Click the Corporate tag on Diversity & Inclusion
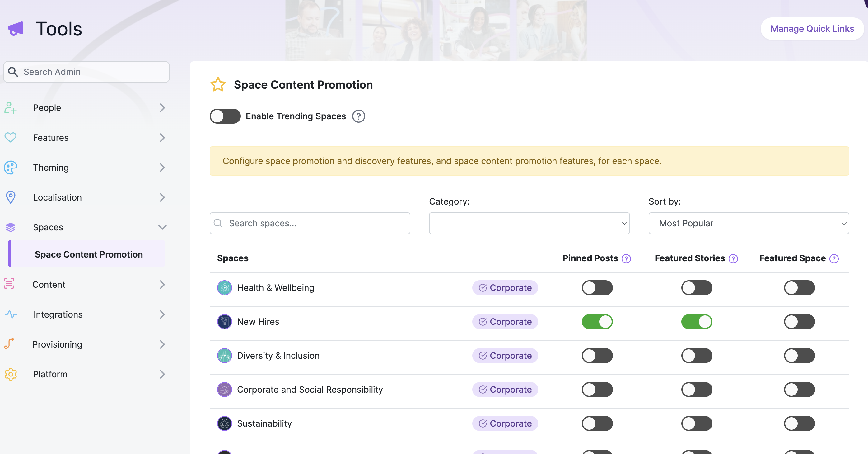 coord(505,356)
